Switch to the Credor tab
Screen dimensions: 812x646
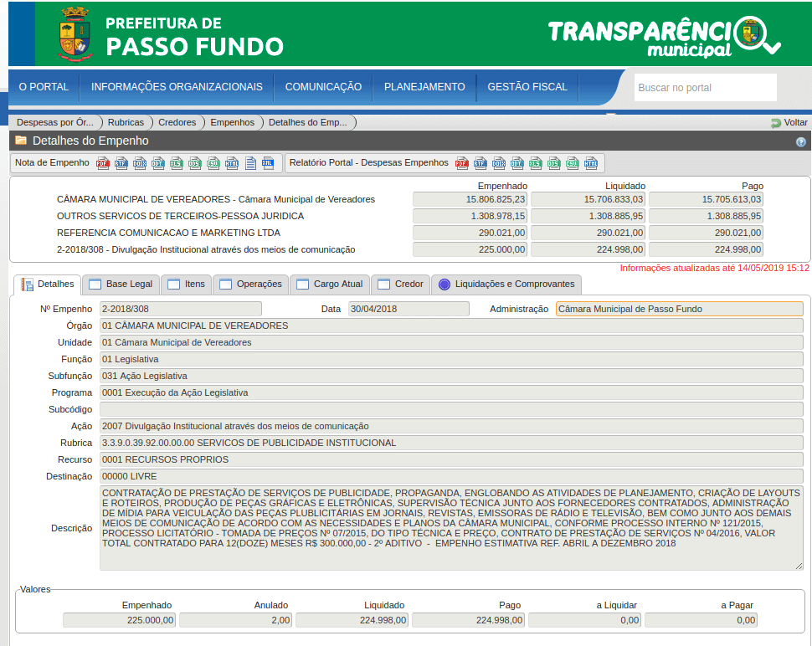click(x=401, y=285)
